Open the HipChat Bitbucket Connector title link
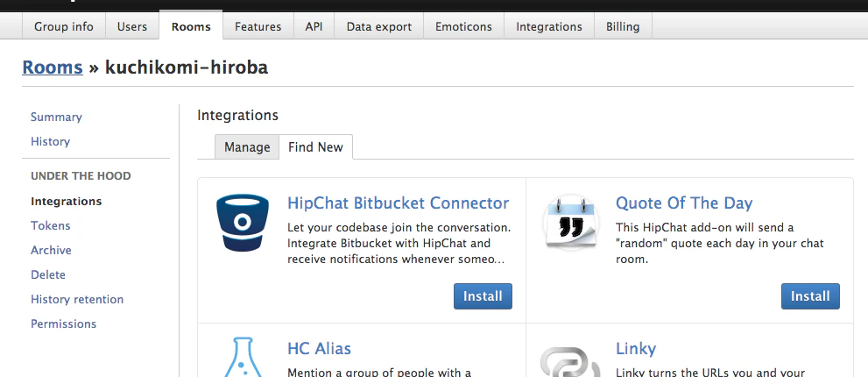This screenshot has height=377, width=868. [398, 203]
